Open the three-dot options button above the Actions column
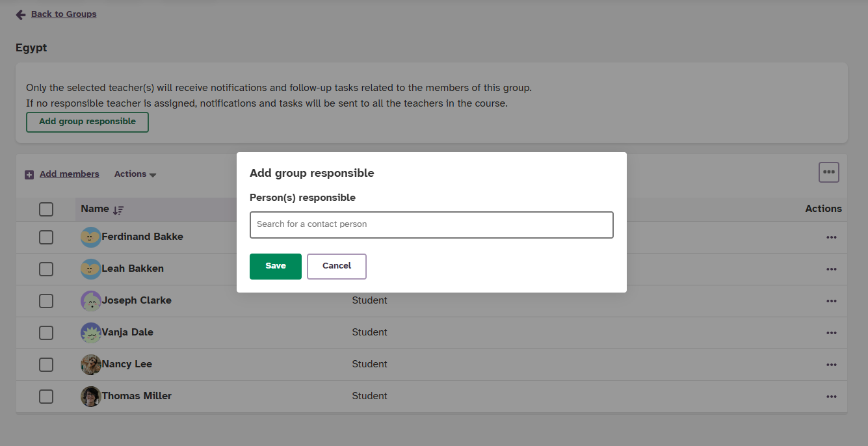This screenshot has height=446, width=868. 828,172
